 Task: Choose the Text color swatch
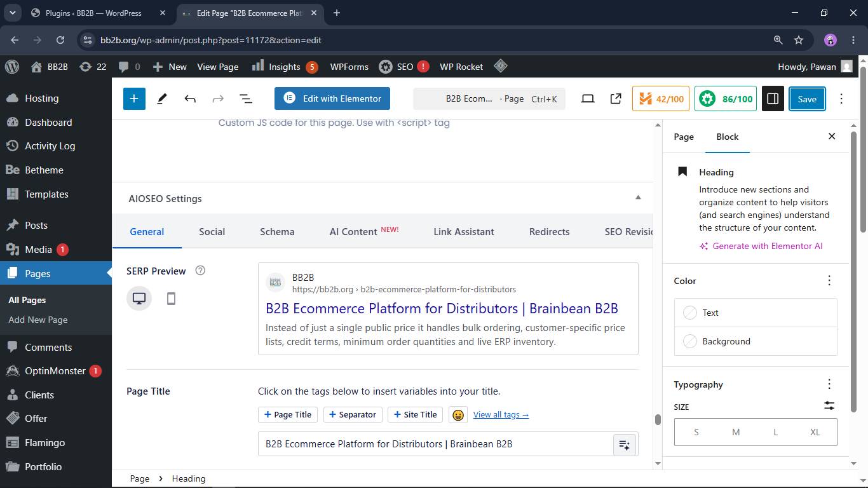point(756,313)
